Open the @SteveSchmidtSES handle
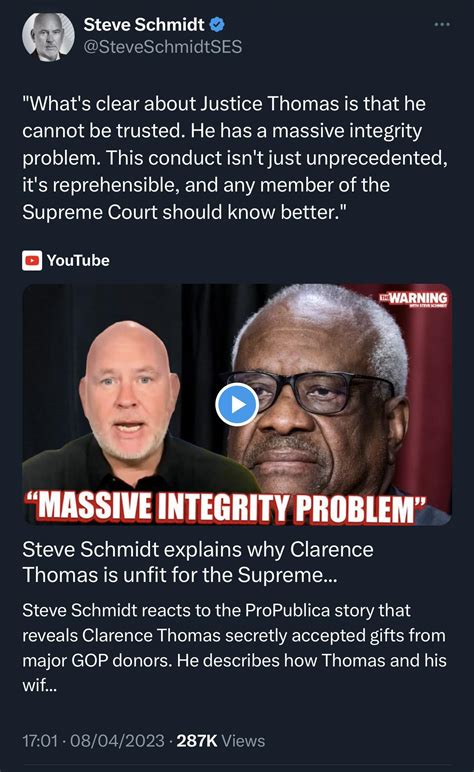This screenshot has height=772, width=474. point(162,47)
